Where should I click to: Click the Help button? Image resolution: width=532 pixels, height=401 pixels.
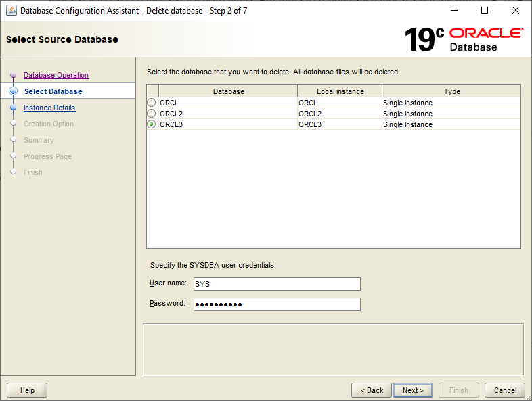(x=27, y=390)
